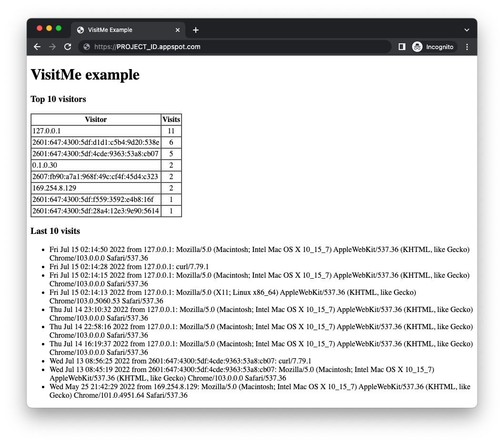Expand the tab search chevron

click(467, 30)
